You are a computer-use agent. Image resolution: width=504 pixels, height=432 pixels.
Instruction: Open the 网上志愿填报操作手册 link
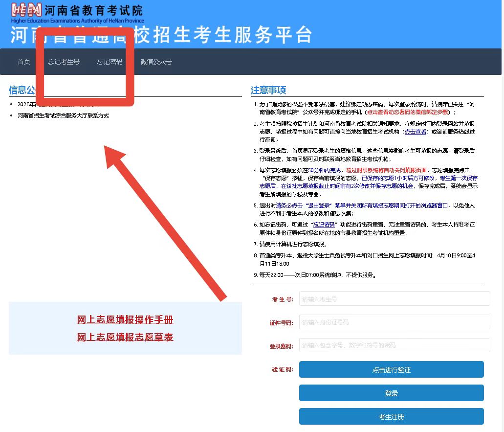click(125, 320)
